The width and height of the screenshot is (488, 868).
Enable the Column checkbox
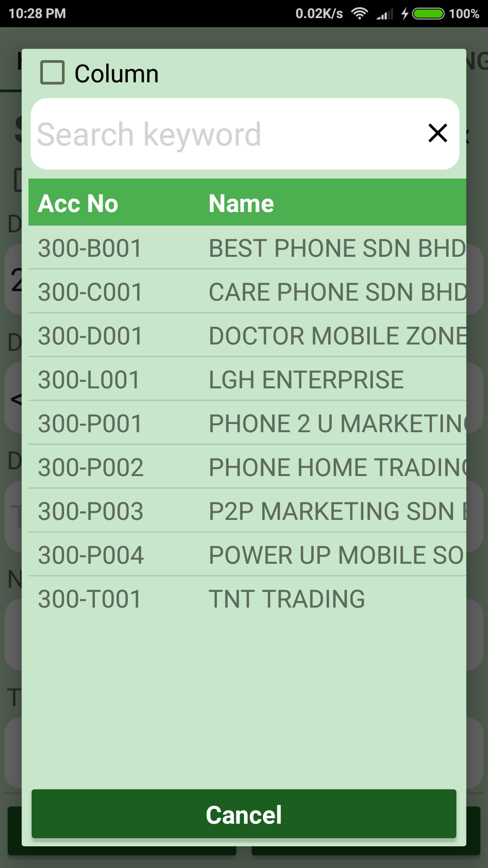point(52,73)
